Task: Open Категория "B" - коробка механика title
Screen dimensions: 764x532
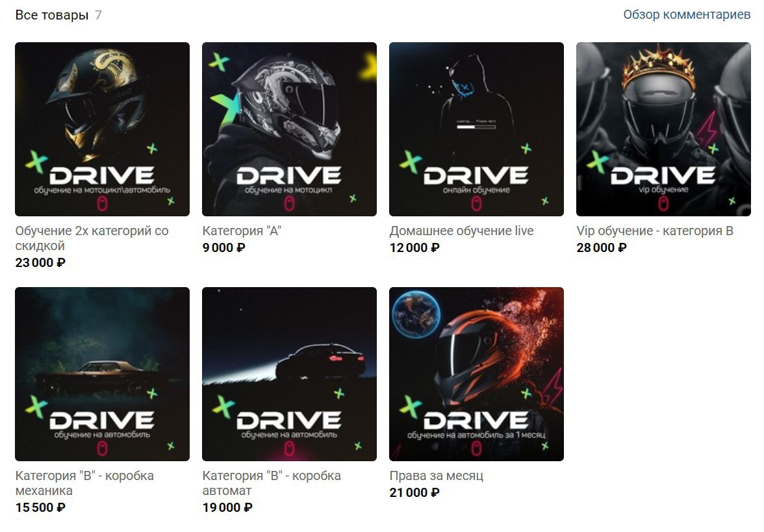Action: point(84,483)
